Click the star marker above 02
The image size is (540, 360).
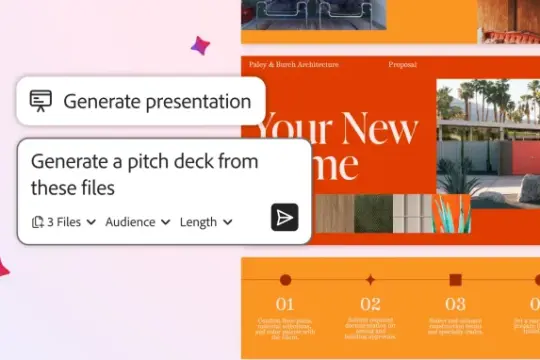pyautogui.click(x=371, y=280)
